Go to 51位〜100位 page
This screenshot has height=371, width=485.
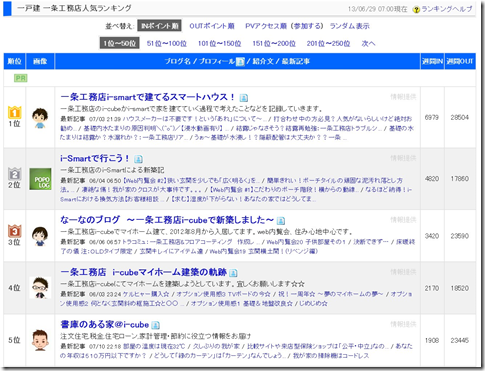pyautogui.click(x=167, y=43)
